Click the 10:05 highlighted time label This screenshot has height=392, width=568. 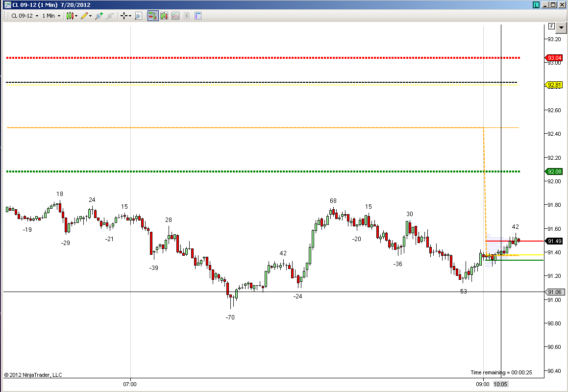501,384
